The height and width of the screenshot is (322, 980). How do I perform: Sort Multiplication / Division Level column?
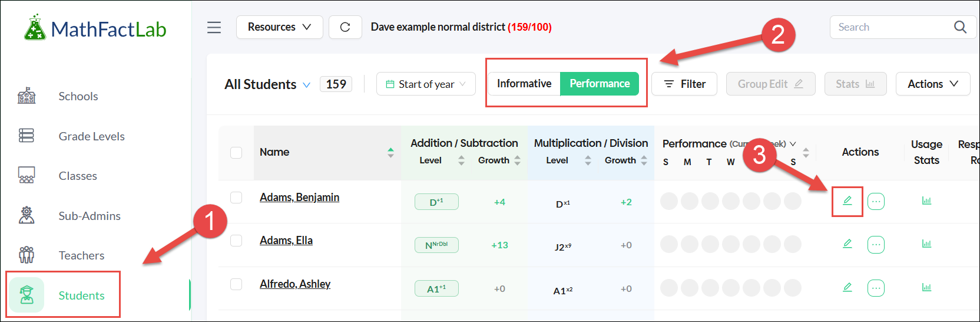click(x=588, y=160)
